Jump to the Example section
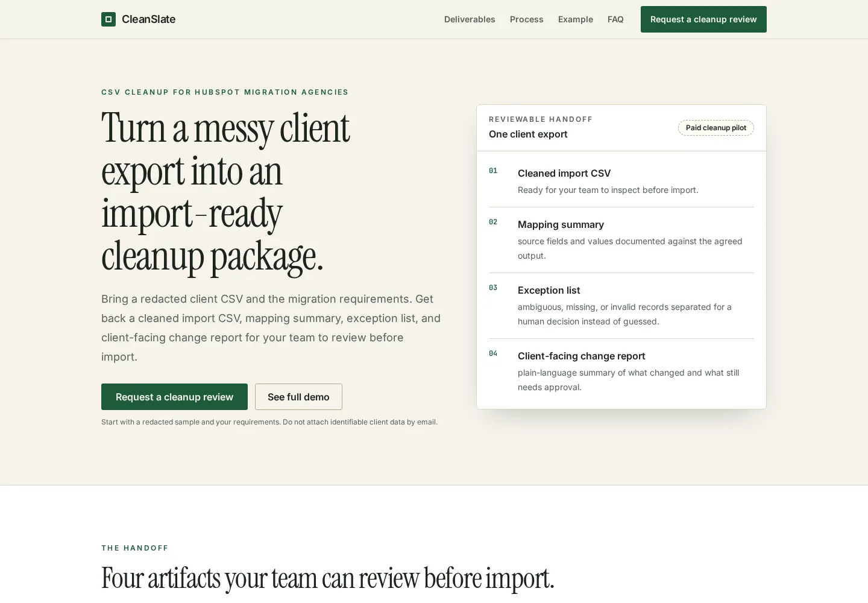Screen dimensions: 868x603 point(576,19)
